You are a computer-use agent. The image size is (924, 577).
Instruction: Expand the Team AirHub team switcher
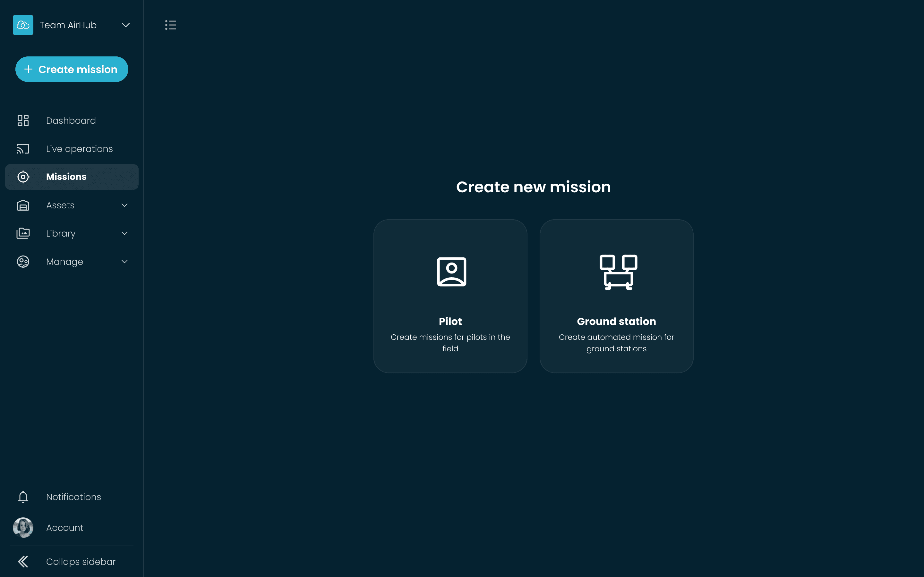click(125, 25)
